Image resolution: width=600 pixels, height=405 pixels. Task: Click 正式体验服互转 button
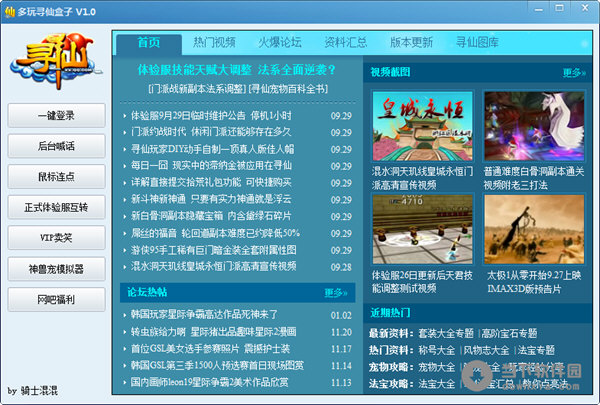click(x=56, y=207)
